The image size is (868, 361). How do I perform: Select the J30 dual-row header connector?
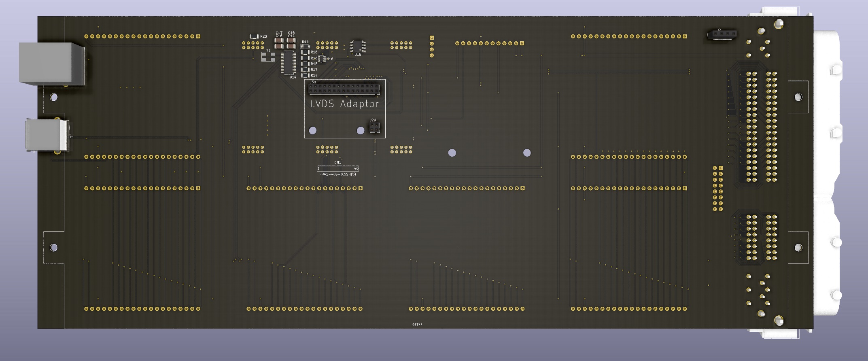(344, 88)
